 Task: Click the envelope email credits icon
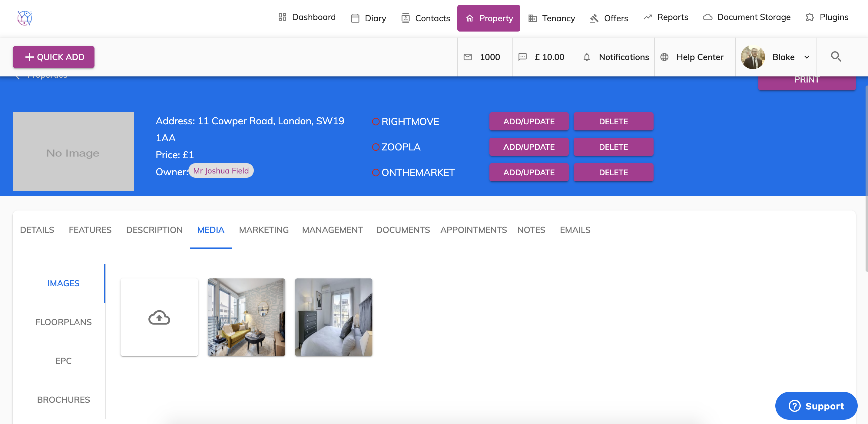click(467, 57)
